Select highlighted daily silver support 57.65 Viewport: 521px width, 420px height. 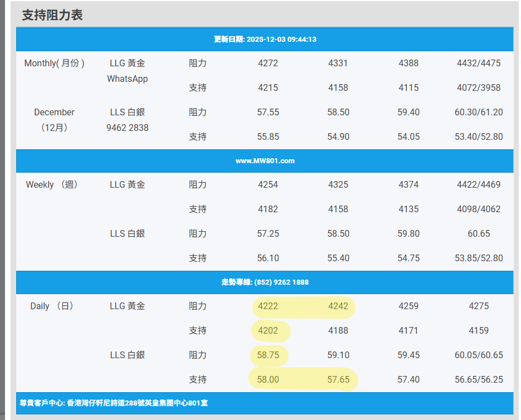(x=338, y=380)
